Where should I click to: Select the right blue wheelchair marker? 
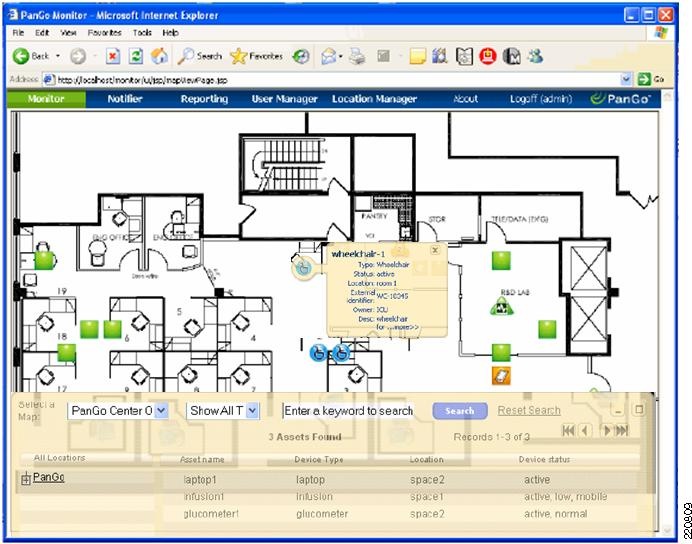(x=340, y=353)
